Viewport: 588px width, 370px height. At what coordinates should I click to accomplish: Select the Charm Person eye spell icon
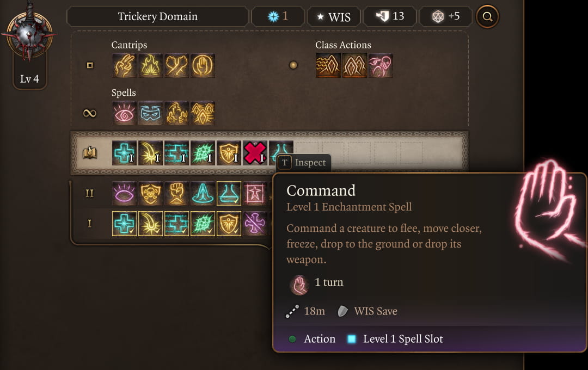tap(125, 113)
